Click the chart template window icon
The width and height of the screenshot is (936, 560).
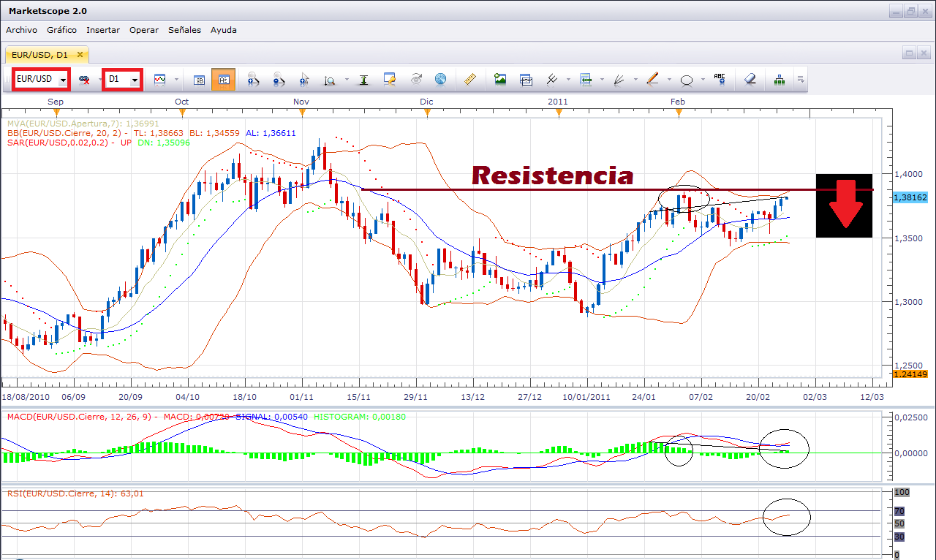point(526,79)
